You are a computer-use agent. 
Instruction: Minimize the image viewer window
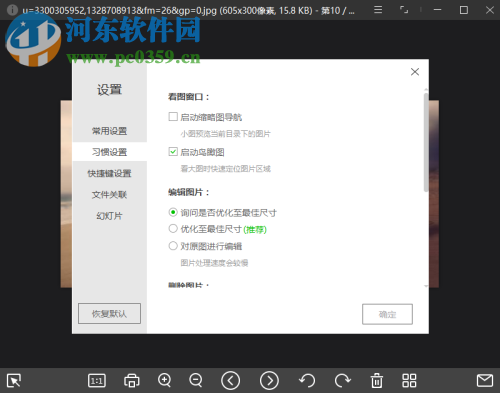tap(437, 10)
